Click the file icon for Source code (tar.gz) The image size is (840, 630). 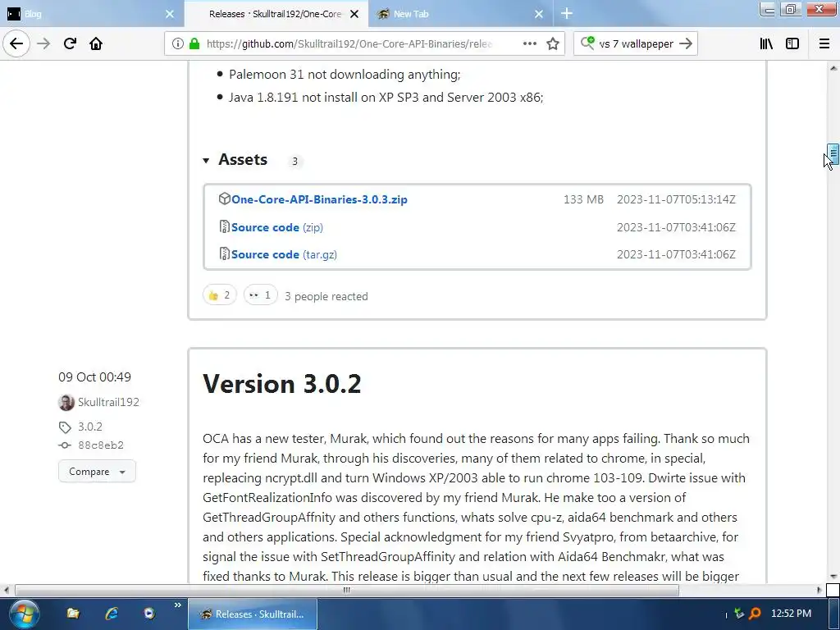pyautogui.click(x=225, y=253)
